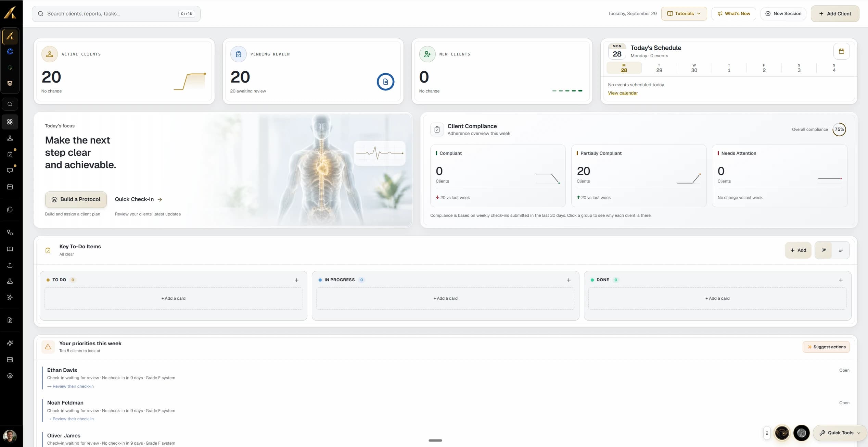
Task: Open the clipboard check-ins icon in sidebar
Action: tap(10, 154)
